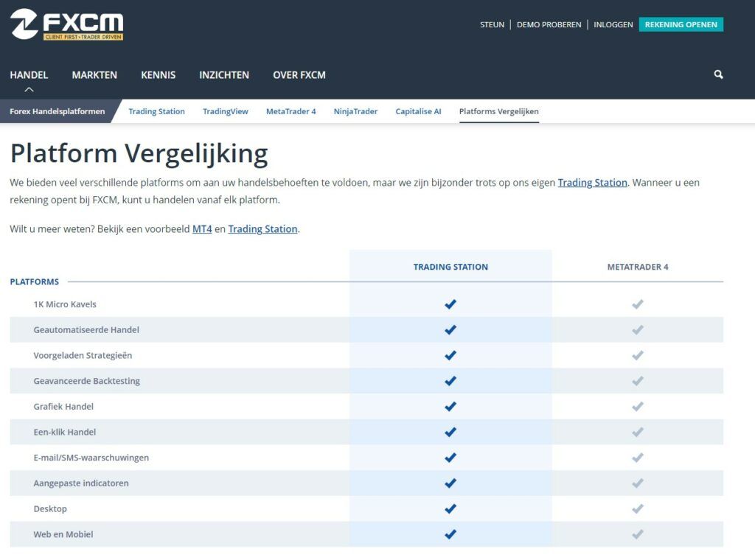Switch to the MetaTrader 4 tab

291,111
